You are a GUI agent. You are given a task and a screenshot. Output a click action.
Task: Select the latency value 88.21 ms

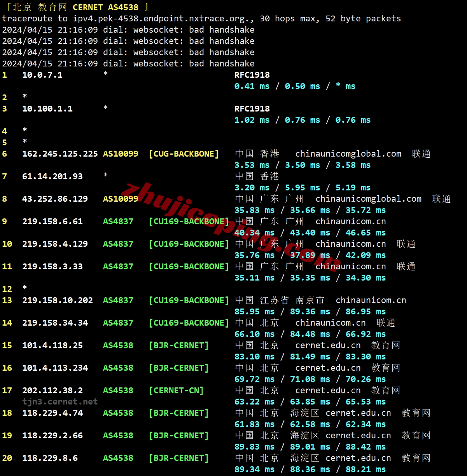(x=366, y=469)
